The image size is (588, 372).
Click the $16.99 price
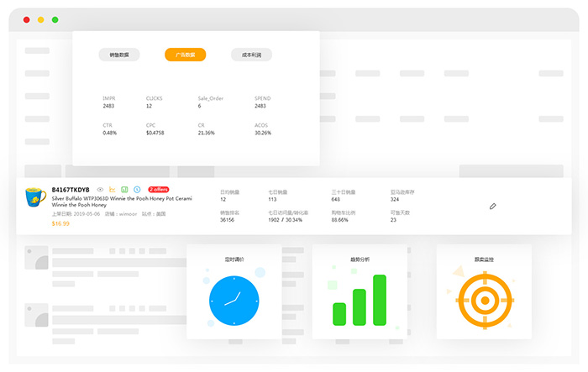[x=60, y=224]
